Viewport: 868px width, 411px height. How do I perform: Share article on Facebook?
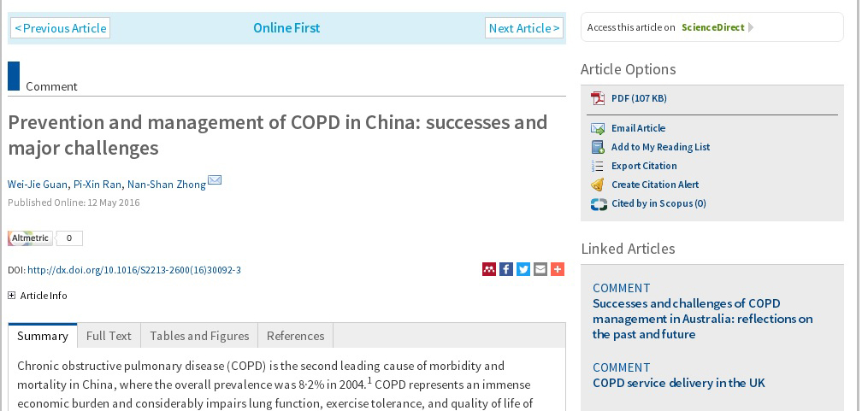(x=506, y=269)
